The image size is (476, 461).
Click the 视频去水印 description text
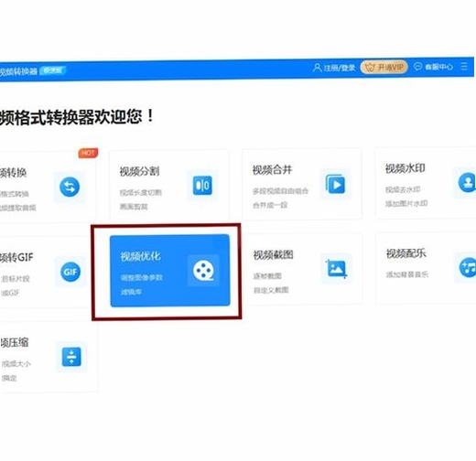point(403,189)
